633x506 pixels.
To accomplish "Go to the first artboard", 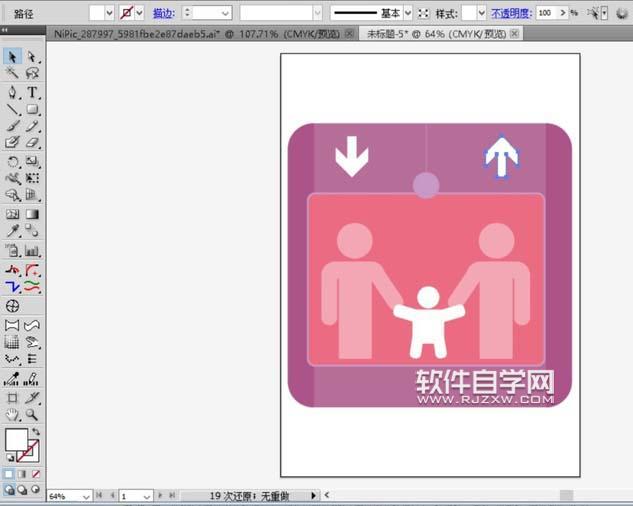I will pyautogui.click(x=99, y=495).
